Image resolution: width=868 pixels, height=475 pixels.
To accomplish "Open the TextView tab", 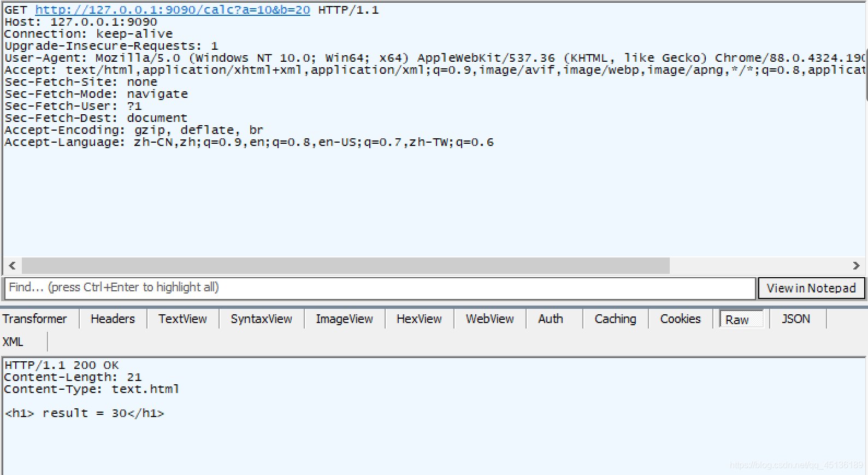I will (x=182, y=319).
